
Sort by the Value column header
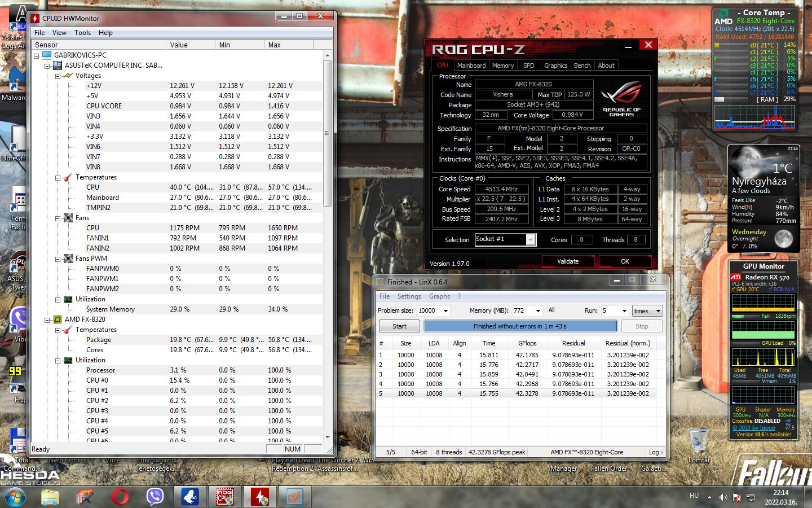click(x=191, y=45)
